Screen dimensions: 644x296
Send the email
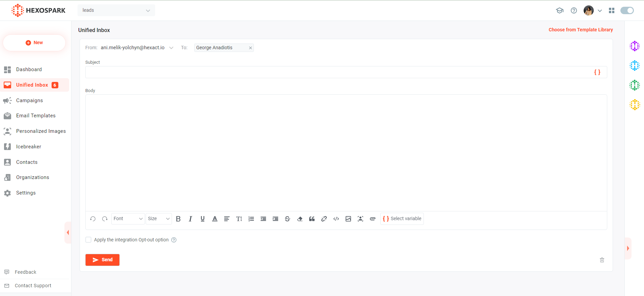tap(103, 260)
